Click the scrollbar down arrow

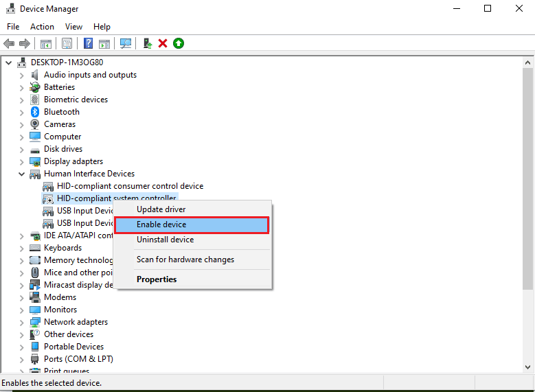coord(527,367)
